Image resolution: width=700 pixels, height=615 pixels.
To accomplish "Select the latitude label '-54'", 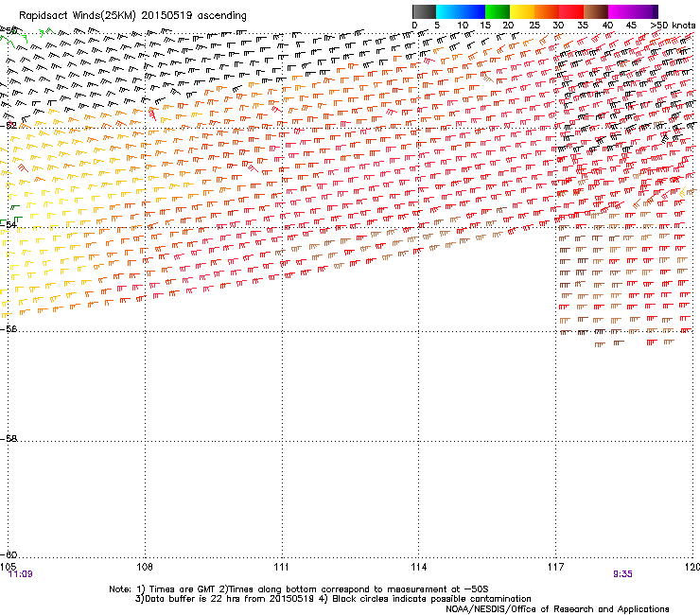I will coord(9,224).
